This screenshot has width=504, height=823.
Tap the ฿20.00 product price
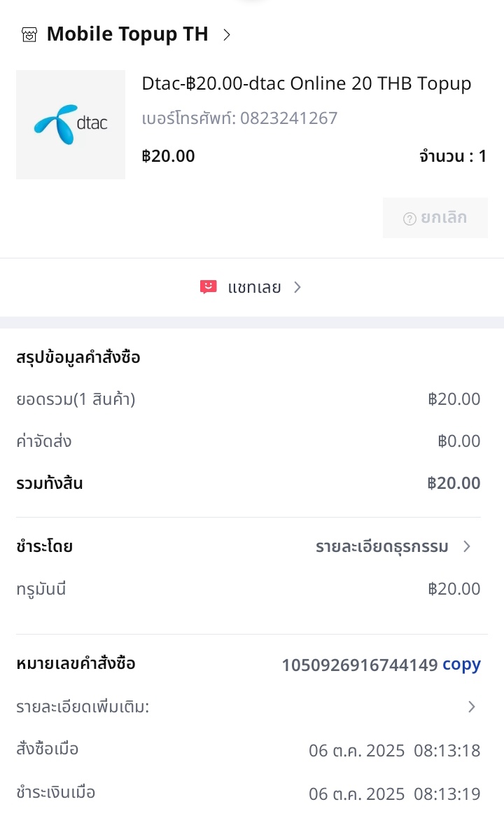[x=168, y=155]
